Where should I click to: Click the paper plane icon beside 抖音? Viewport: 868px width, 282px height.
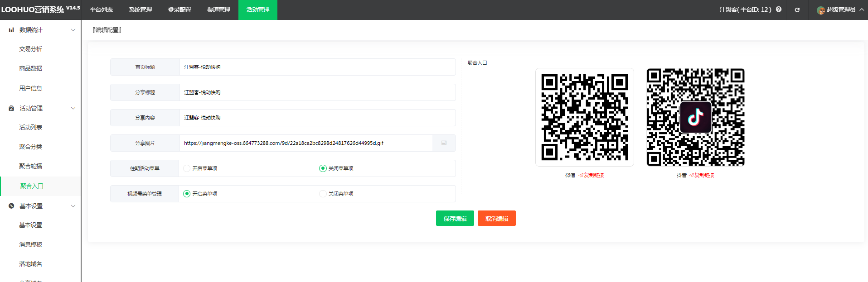click(x=691, y=175)
